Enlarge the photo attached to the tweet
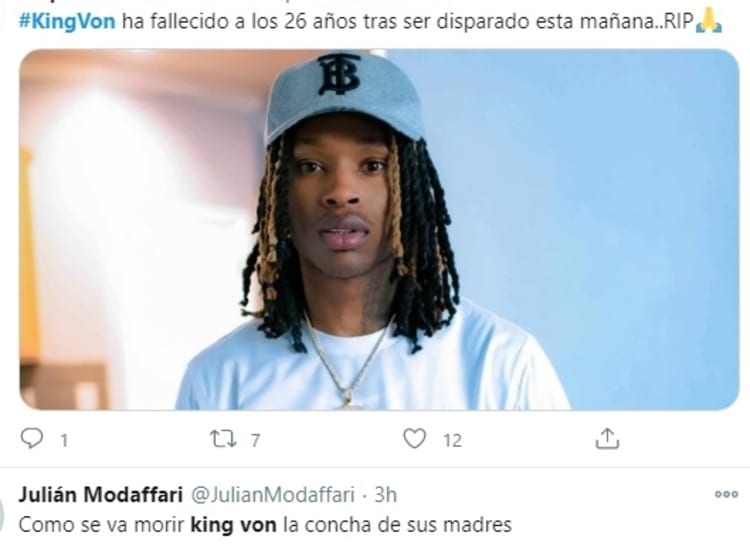Image resolution: width=750 pixels, height=546 pixels. coord(379,229)
